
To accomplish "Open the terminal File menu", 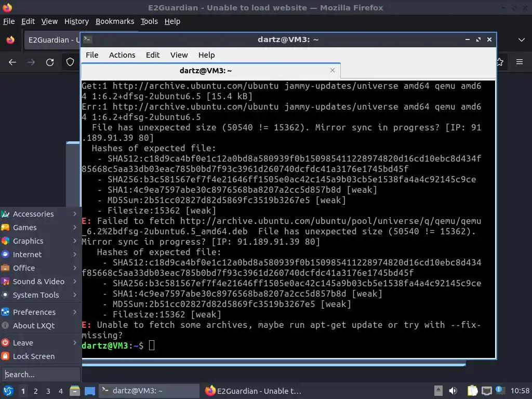I will point(92,55).
